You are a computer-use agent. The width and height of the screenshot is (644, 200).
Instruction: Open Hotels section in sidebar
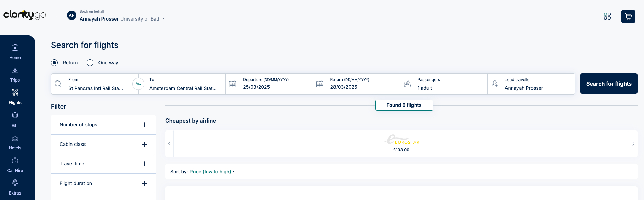pyautogui.click(x=15, y=142)
